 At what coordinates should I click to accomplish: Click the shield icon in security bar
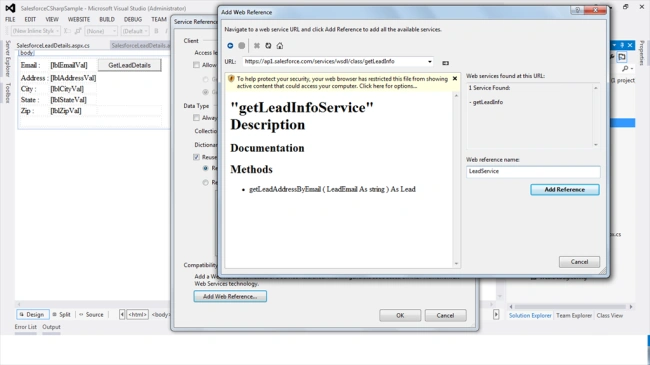pyautogui.click(x=231, y=78)
